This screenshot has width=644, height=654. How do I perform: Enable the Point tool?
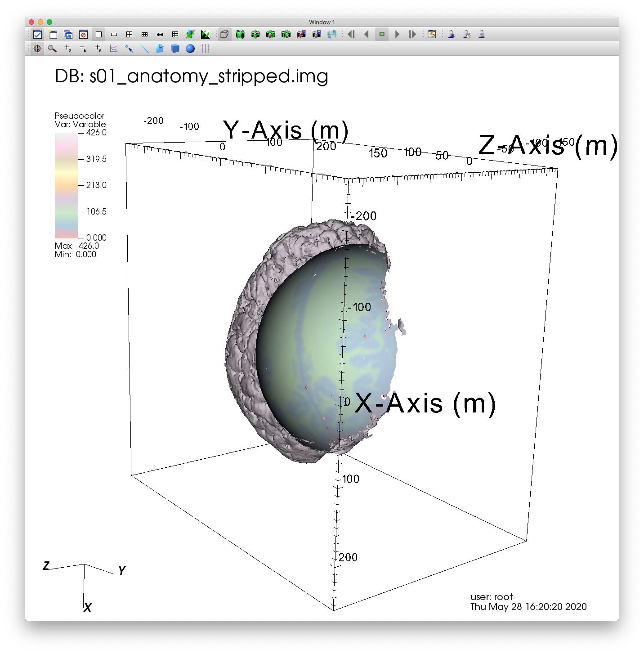tap(129, 49)
